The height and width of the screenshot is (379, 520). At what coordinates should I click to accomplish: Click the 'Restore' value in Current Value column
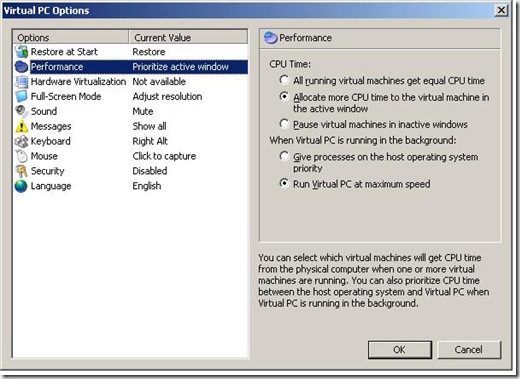(x=149, y=52)
